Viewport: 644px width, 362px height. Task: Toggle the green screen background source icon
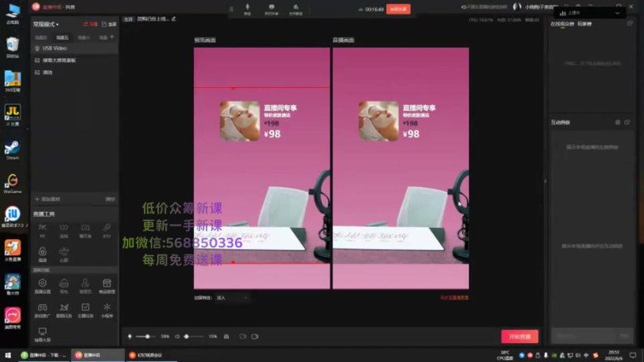(37, 61)
